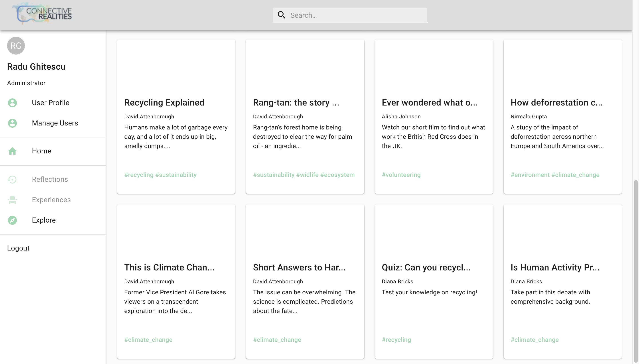Click the Explore compass icon
The height and width of the screenshot is (364, 639).
(x=12, y=220)
